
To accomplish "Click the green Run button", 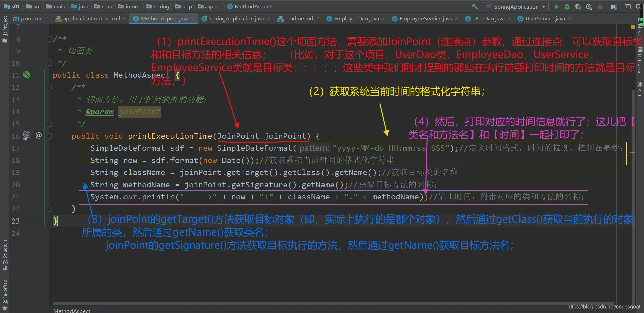I will (556, 7).
